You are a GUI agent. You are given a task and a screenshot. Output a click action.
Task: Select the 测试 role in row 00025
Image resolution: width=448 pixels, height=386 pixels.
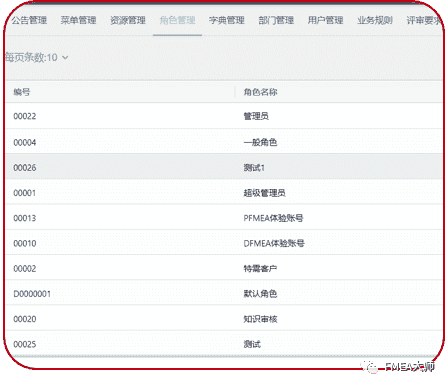click(252, 344)
